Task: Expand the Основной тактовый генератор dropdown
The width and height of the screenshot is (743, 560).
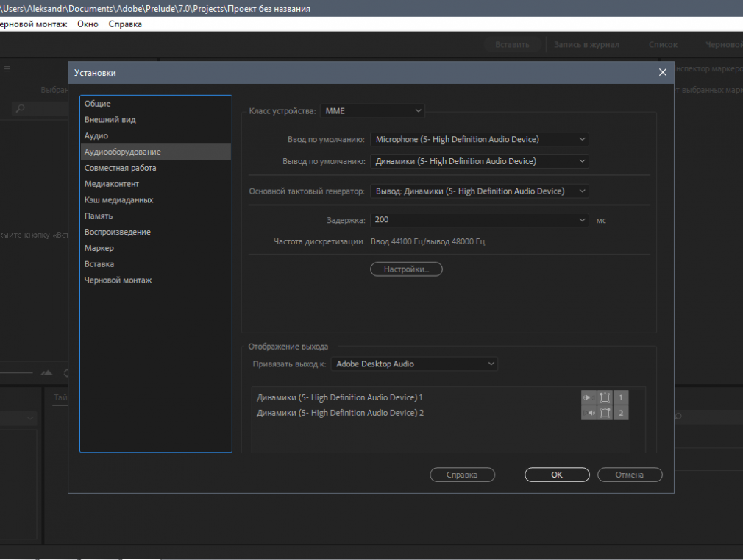Action: (x=480, y=191)
